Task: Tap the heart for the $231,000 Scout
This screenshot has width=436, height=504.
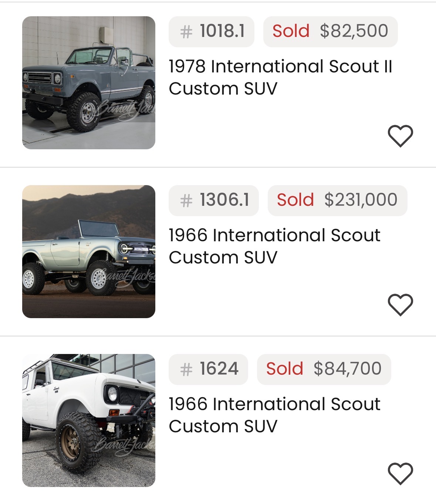Action: pyautogui.click(x=400, y=305)
